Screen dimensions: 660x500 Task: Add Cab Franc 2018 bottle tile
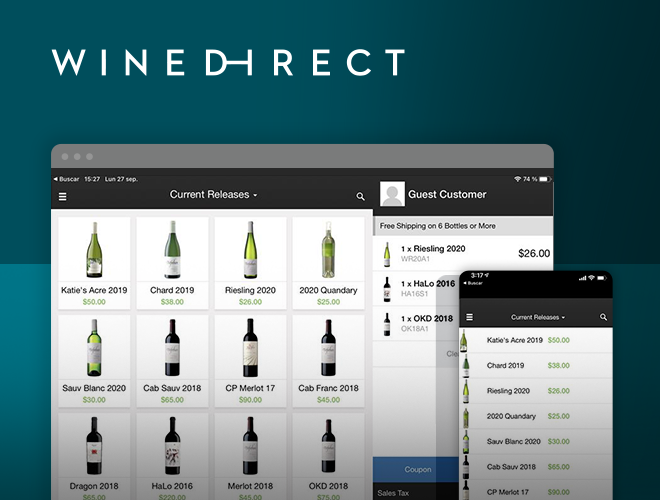point(328,361)
